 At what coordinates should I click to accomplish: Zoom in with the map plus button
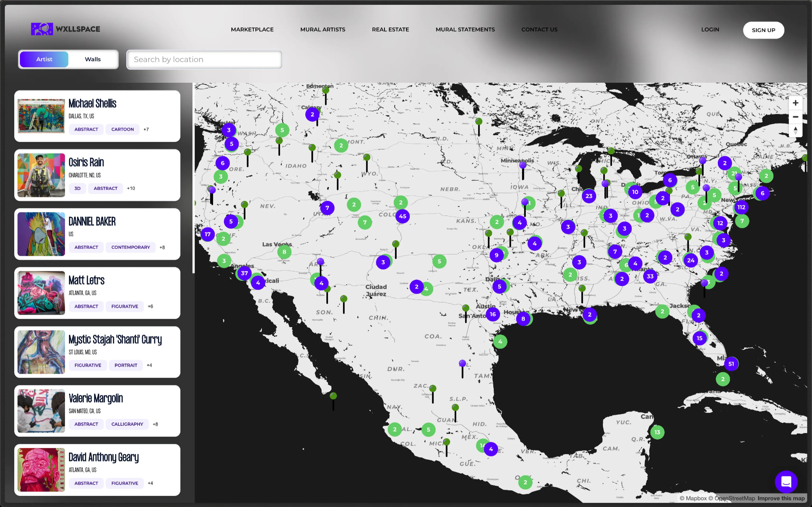tap(795, 103)
